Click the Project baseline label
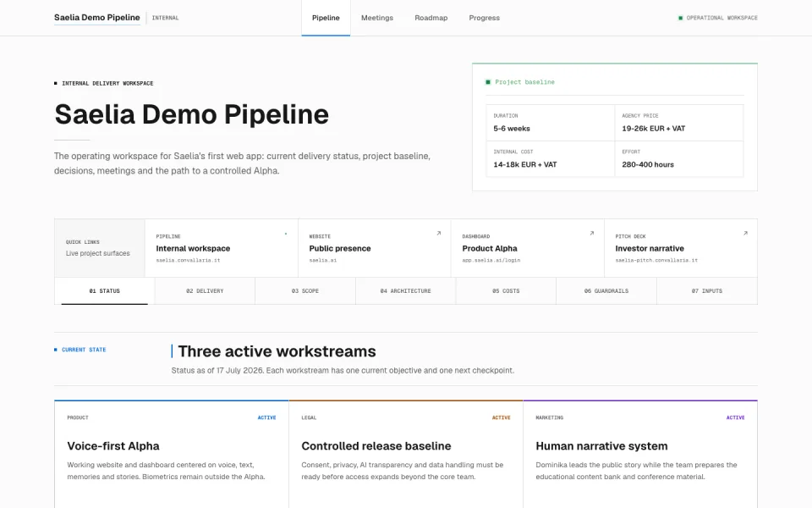This screenshot has height=508, width=812. point(524,82)
